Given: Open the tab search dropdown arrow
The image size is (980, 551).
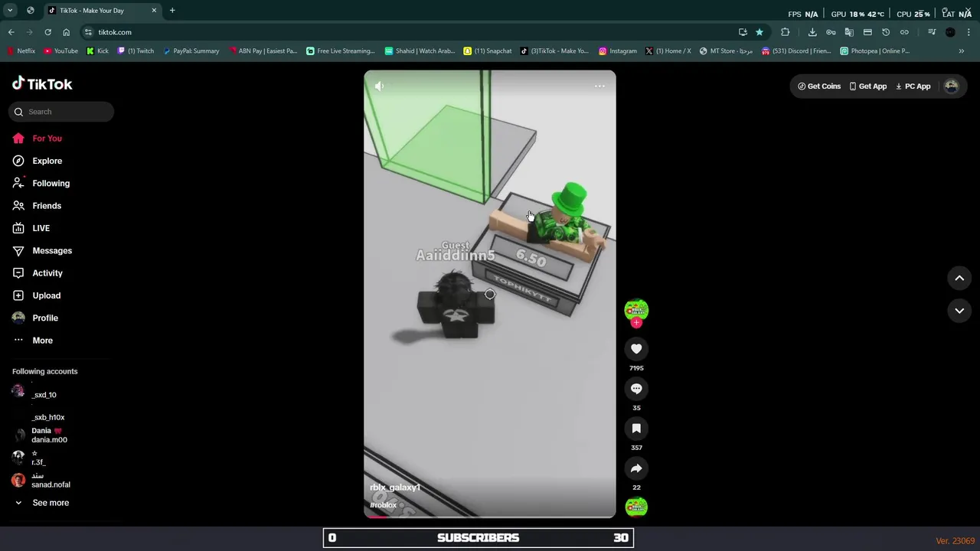Looking at the screenshot, I should tap(10, 11).
